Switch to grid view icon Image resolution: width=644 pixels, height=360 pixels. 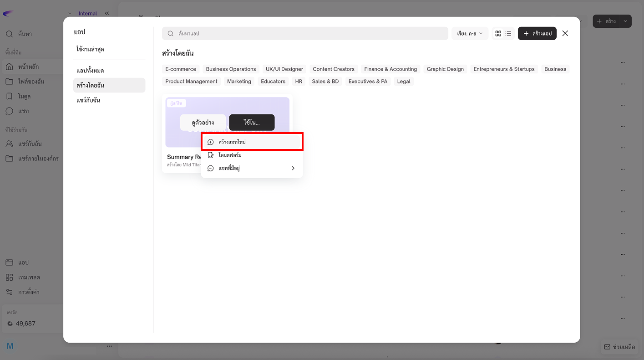tap(498, 33)
